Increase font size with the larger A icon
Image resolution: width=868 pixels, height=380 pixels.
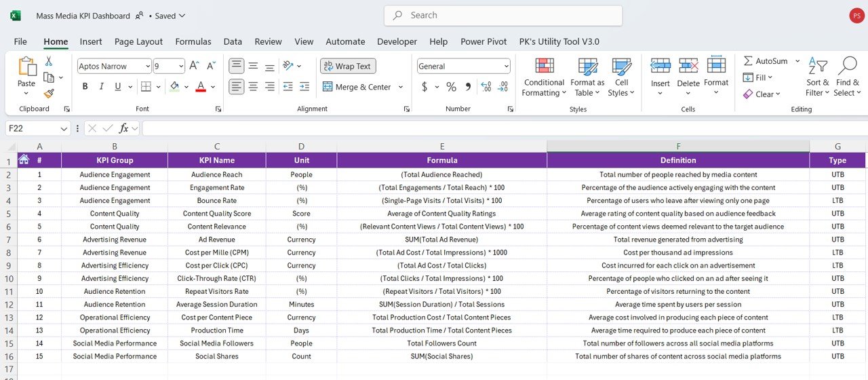(x=194, y=66)
